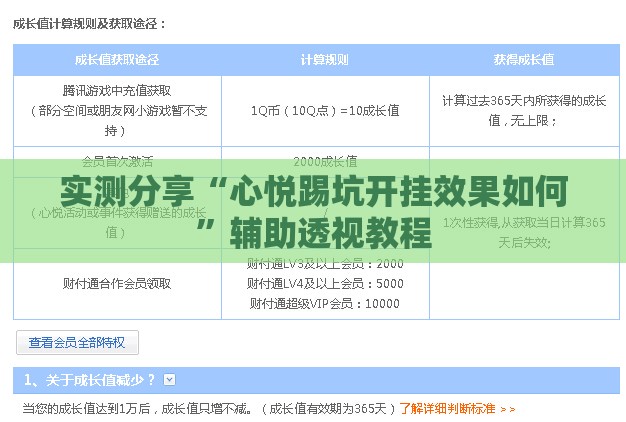Select the 成长值获取途径 column header
The image size is (626, 422).
point(117,60)
